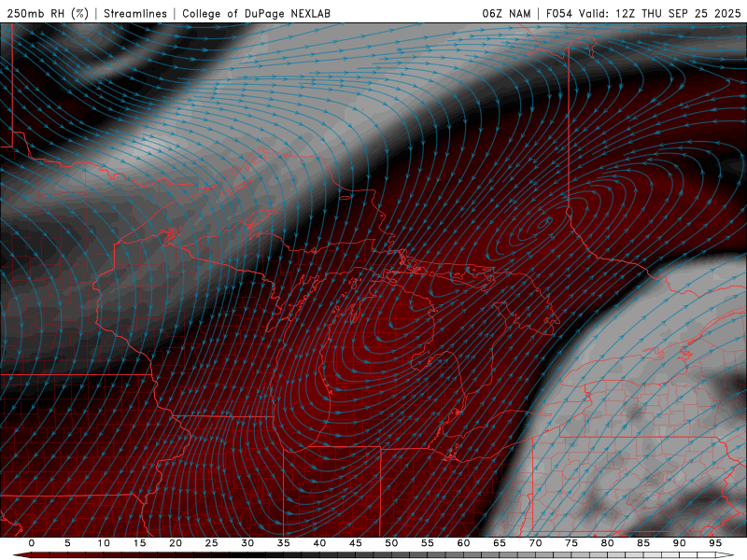This screenshot has height=560, width=747.
Task: Click the "55" color scale label
Action: coord(428,543)
